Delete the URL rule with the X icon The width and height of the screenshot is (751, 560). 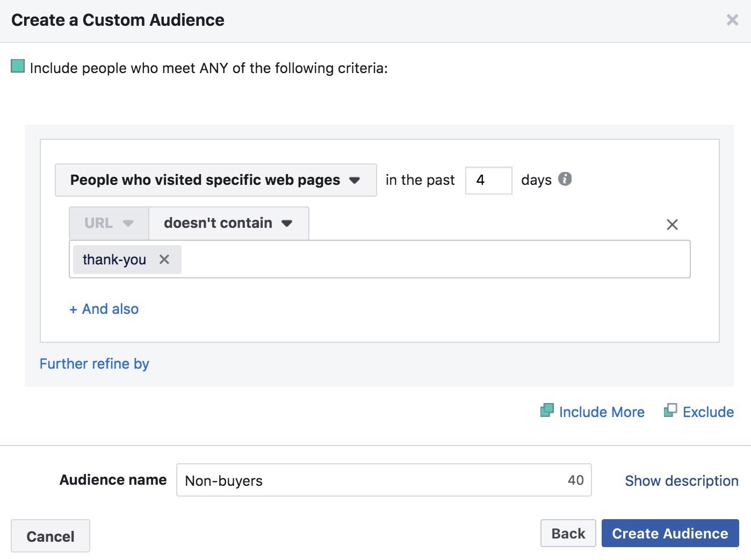[672, 225]
